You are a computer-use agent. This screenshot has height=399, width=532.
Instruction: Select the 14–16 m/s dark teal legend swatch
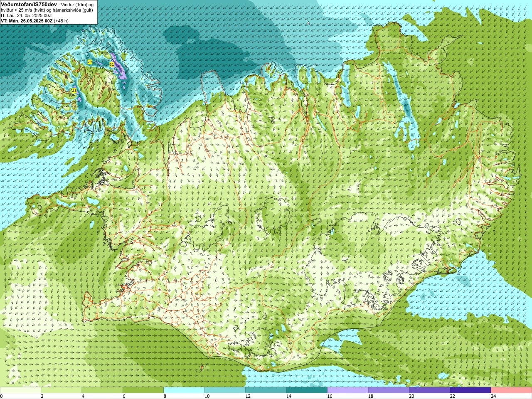coord(307,390)
